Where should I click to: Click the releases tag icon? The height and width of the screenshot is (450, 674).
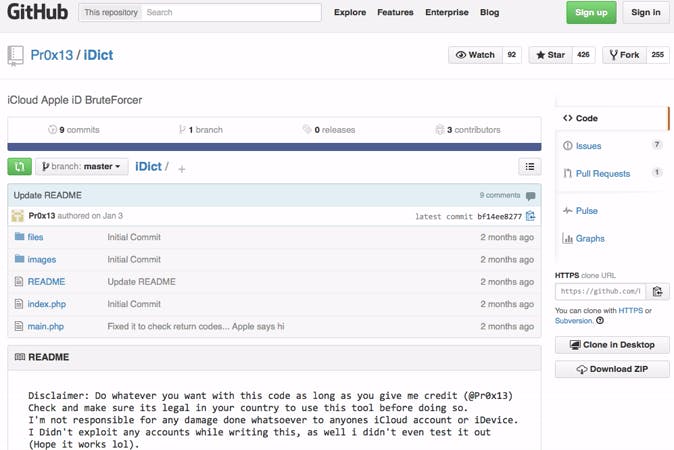point(307,129)
